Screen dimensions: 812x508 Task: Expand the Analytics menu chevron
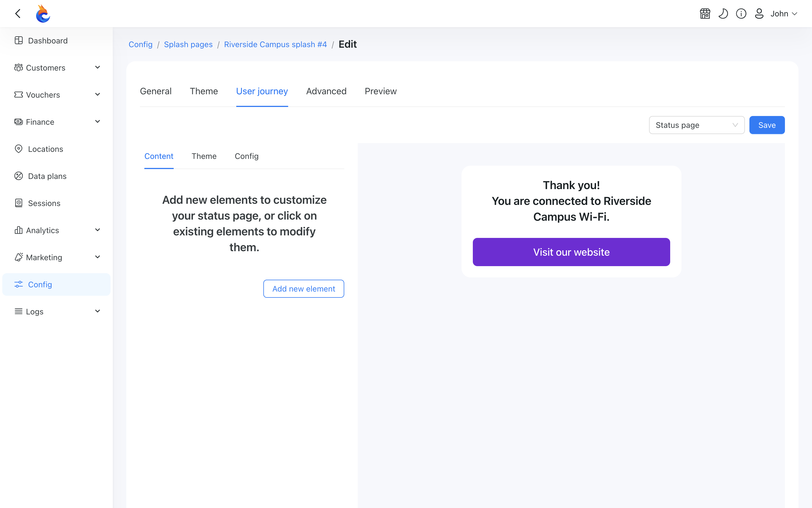coord(98,230)
